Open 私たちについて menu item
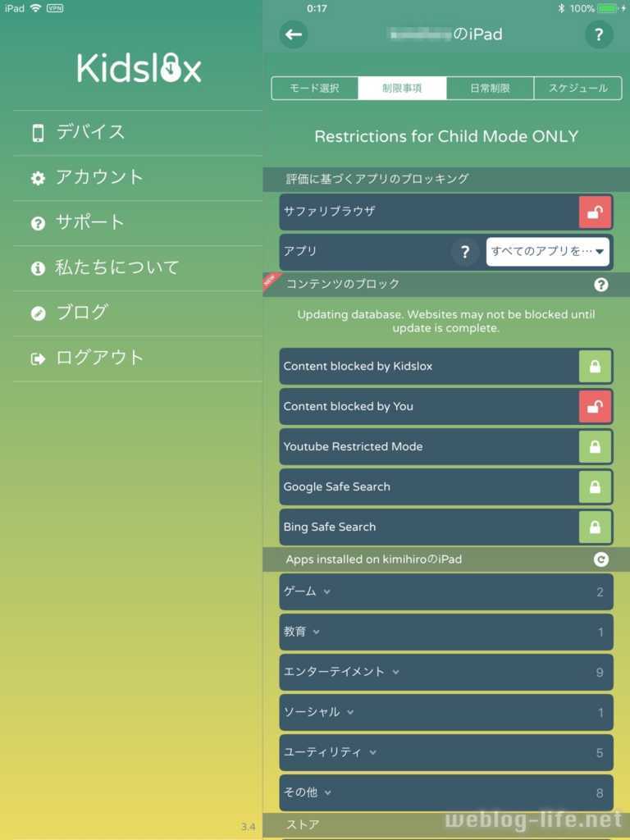This screenshot has height=840, width=630. point(138,268)
